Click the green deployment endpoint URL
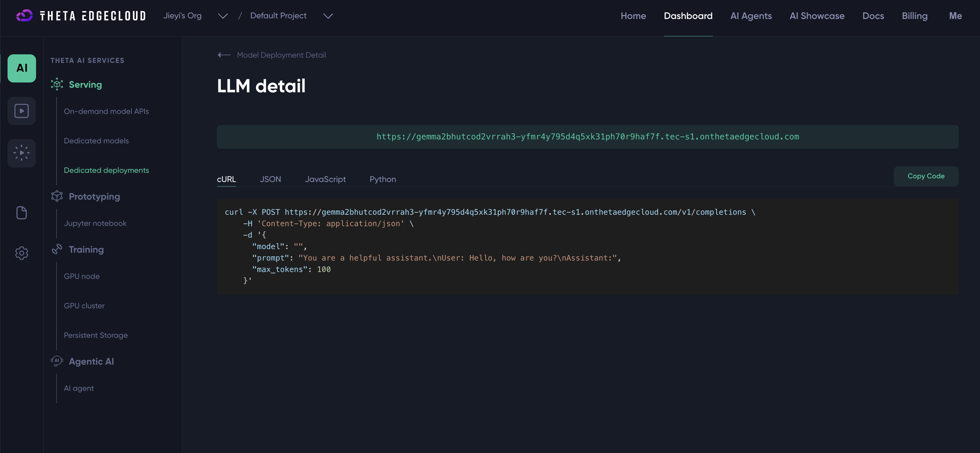This screenshot has width=980, height=453. point(587,137)
